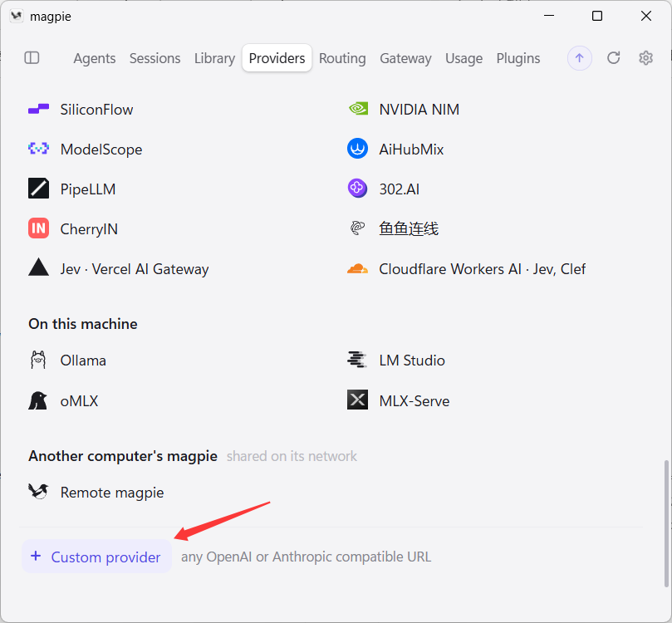Go to the Routing tab
Image resolution: width=672 pixels, height=623 pixels.
(342, 58)
